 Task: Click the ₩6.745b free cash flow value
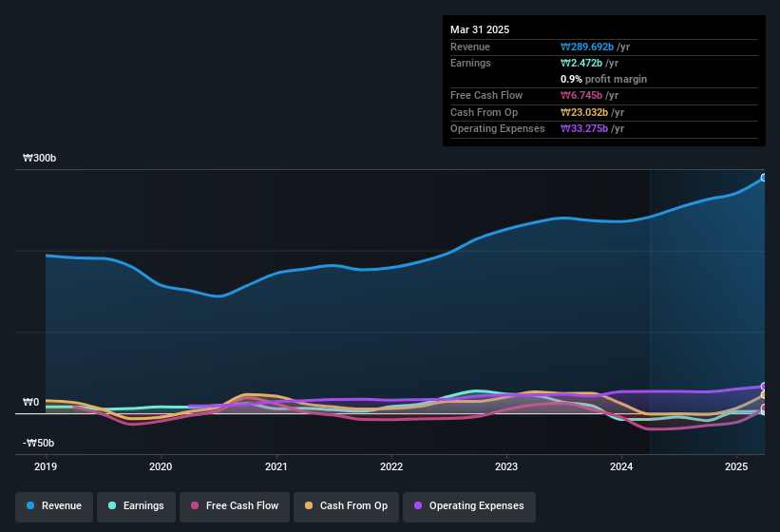point(581,95)
